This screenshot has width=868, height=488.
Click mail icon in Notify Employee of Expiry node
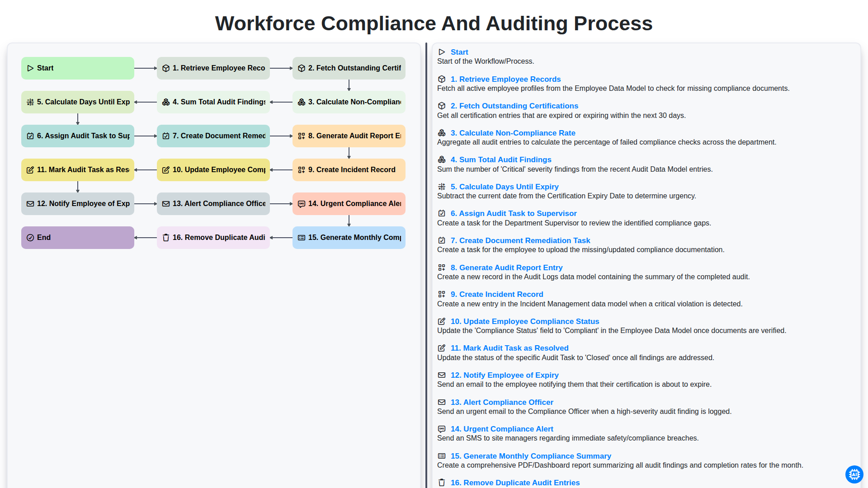[x=30, y=204]
